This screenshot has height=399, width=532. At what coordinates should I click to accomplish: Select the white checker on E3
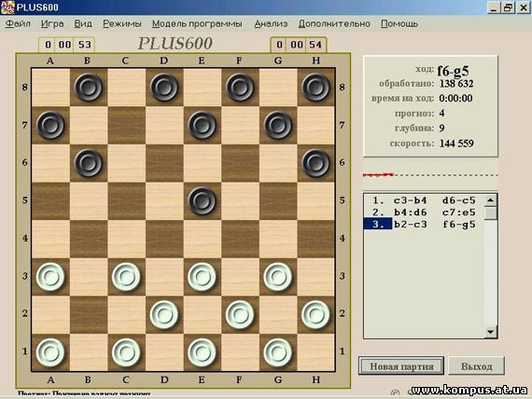[202, 277]
